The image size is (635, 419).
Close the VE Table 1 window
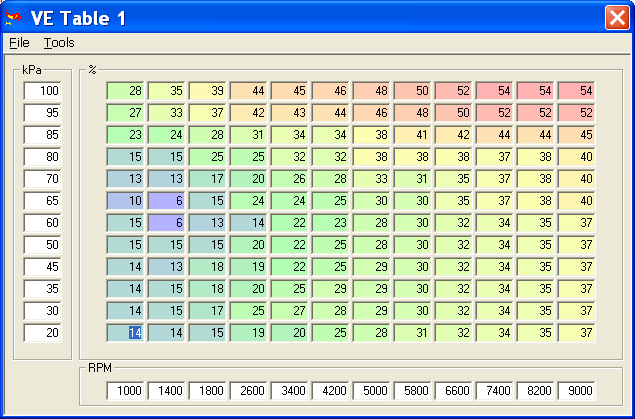tap(616, 17)
